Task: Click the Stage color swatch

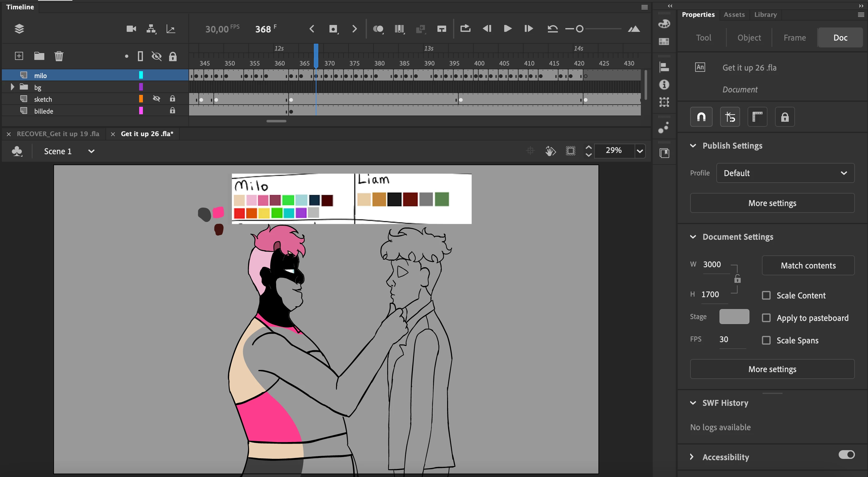Action: [734, 317]
